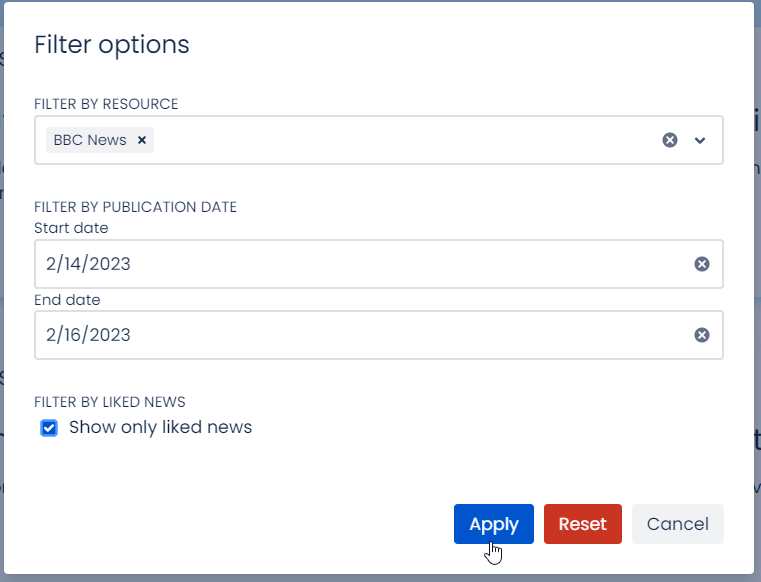The image size is (761, 582).
Task: Select the BBC News chip label
Action: pos(90,140)
